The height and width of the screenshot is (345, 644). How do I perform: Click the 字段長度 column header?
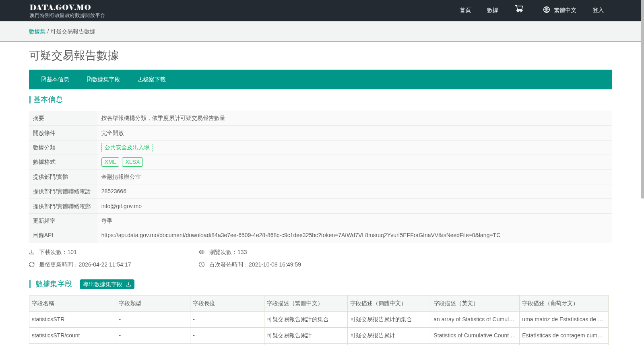227,303
